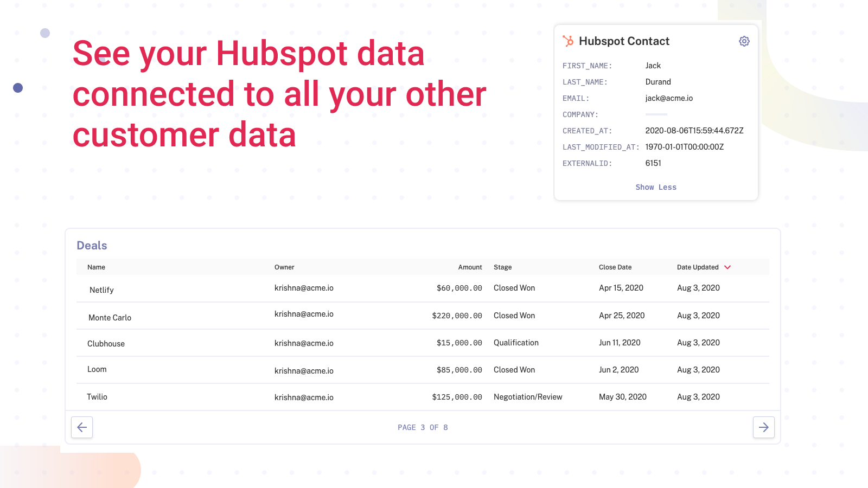
Task: Open the Monte Carlo deal
Action: (110, 318)
